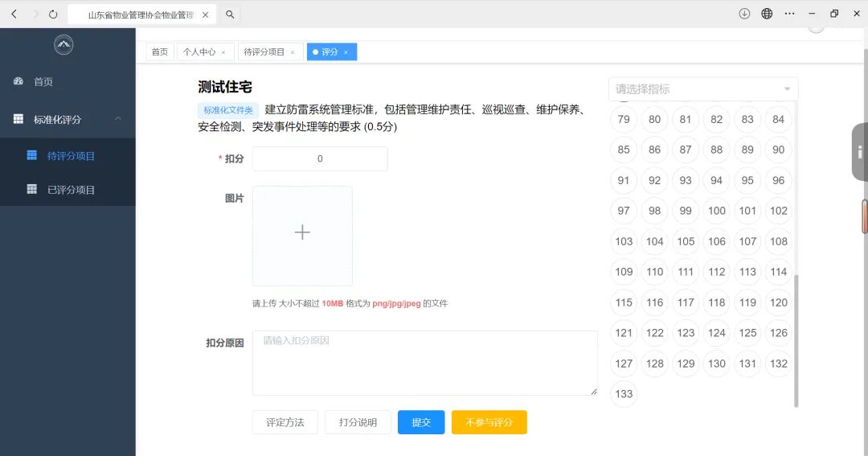This screenshot has height=456, width=868.
Task: Switch to the 待评分项目 page tab
Action: pos(270,51)
